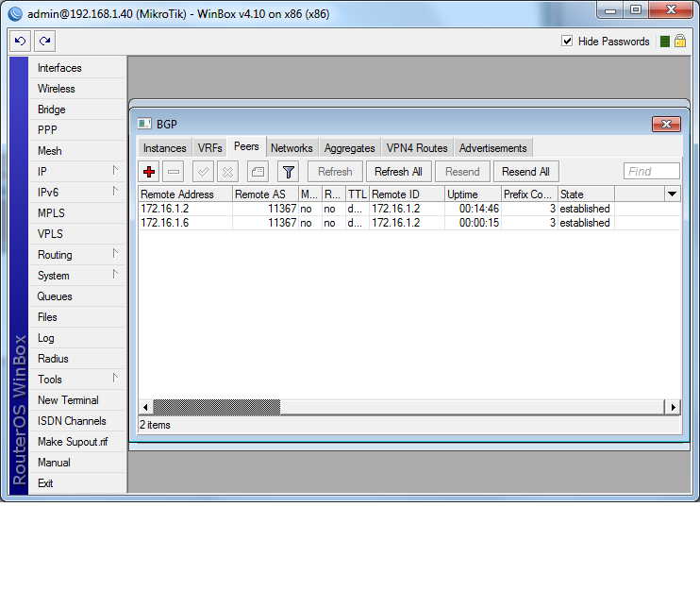Open Mesh in the sidebar
Screen dimensions: 700x608
[50, 151]
